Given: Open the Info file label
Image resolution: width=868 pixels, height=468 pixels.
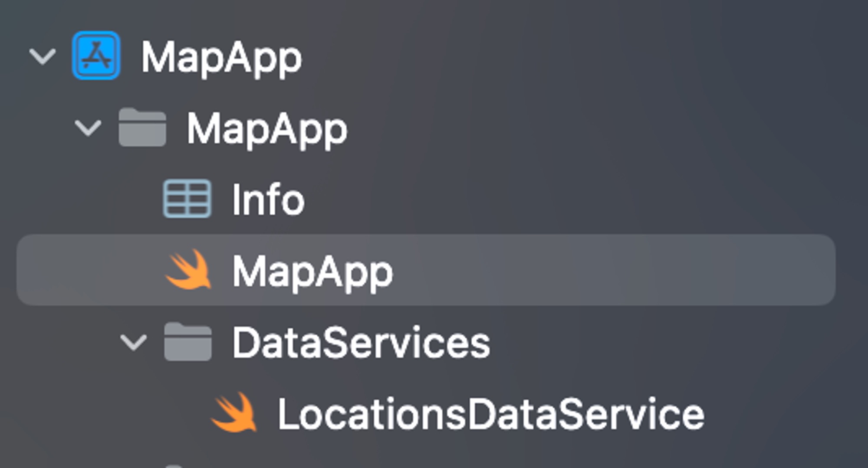Looking at the screenshot, I should (x=268, y=200).
